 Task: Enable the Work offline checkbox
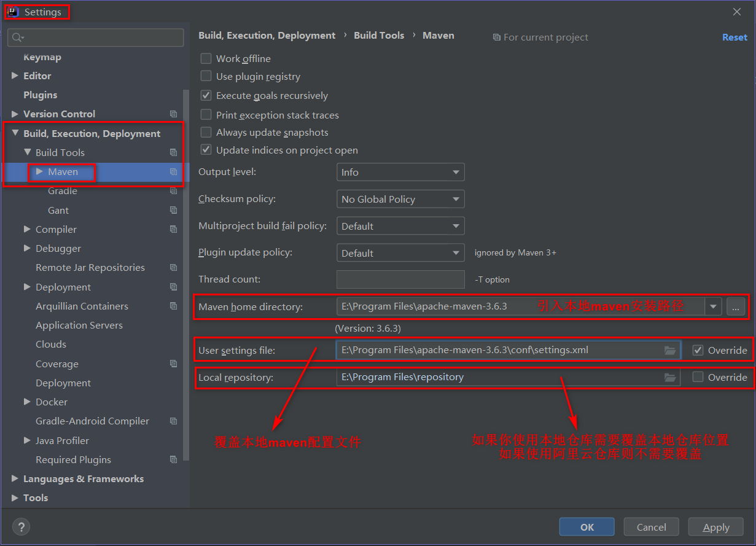pos(206,59)
